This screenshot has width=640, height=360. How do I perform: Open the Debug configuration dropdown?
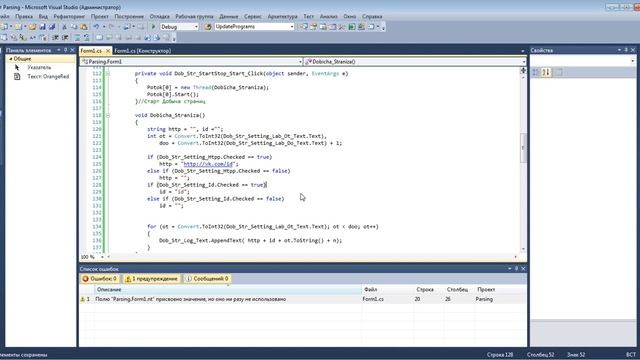196,27
